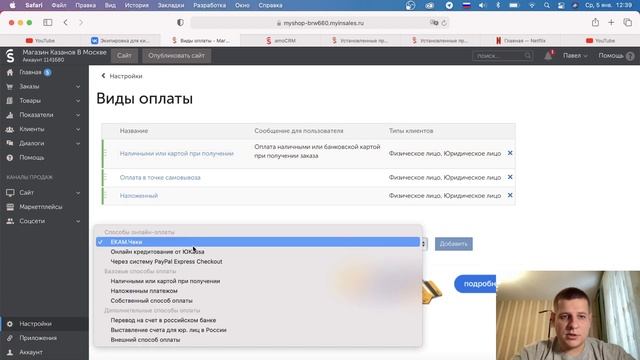Expand the Заказы sidebar section
This screenshot has height=360, width=640.
[78, 87]
